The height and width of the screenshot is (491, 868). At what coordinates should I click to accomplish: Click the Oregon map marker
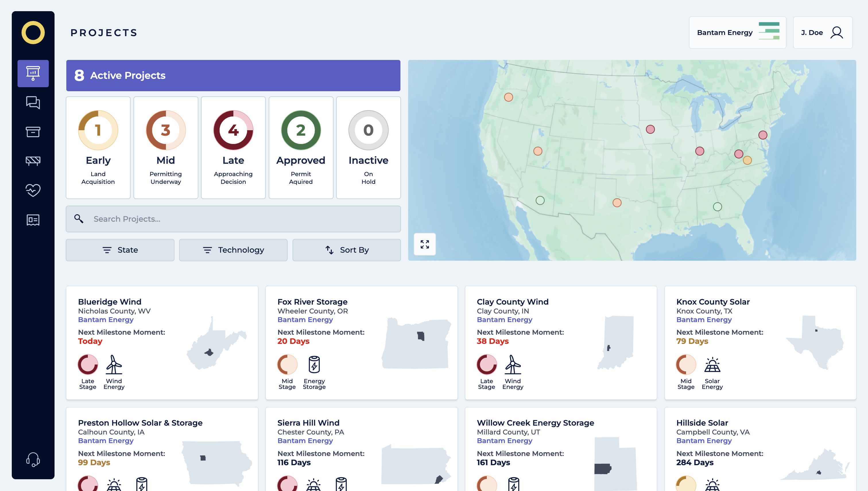pyautogui.click(x=509, y=97)
